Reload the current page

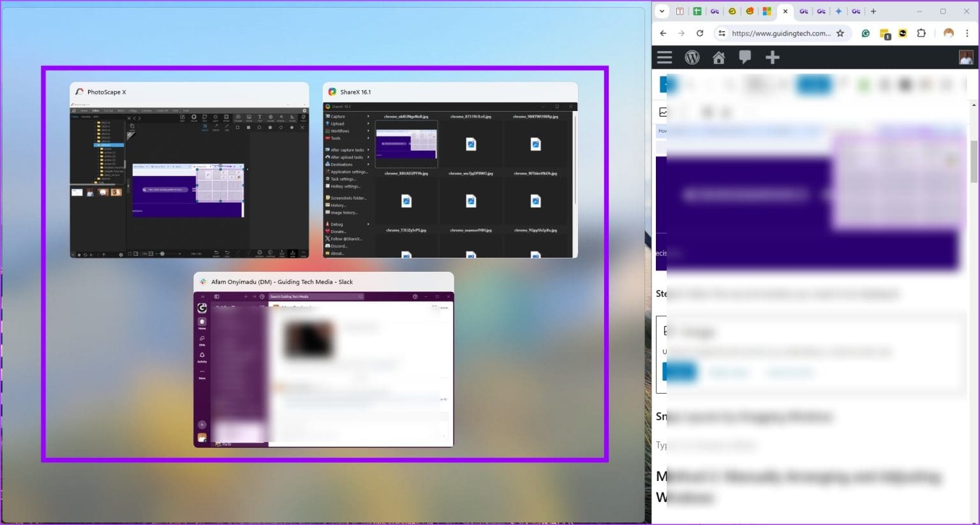700,33
